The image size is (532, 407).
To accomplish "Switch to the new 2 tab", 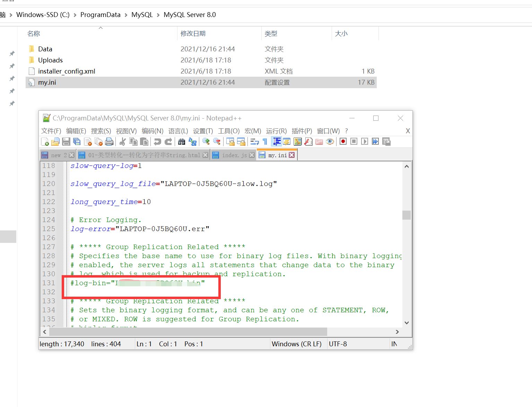I will (x=59, y=155).
